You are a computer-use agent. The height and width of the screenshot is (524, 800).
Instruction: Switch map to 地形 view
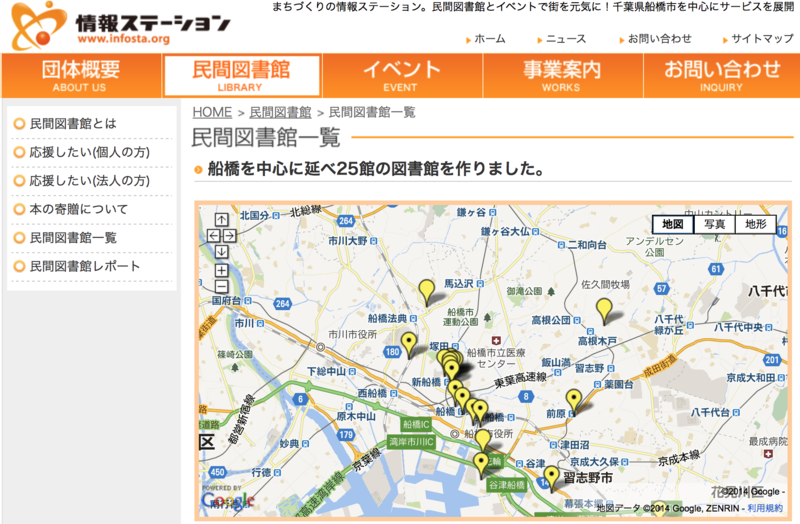756,224
